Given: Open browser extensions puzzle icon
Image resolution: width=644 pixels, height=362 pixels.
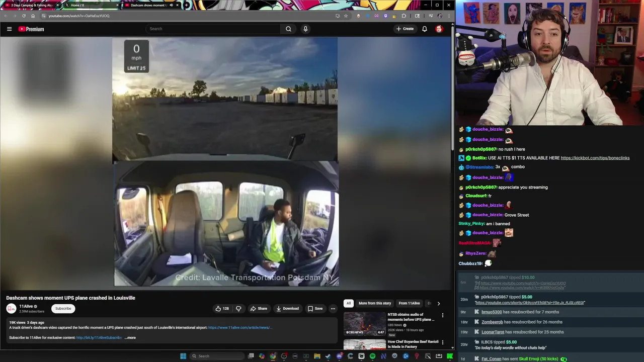Looking at the screenshot, I should [x=404, y=16].
